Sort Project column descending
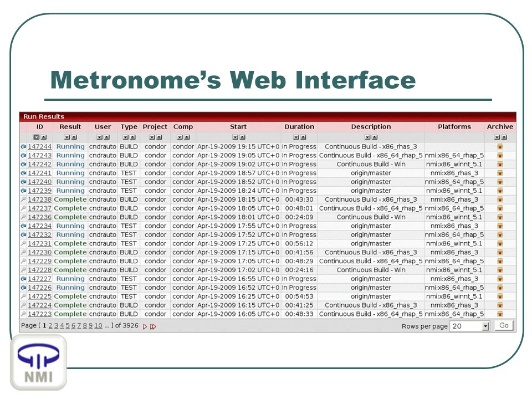 click(152, 137)
